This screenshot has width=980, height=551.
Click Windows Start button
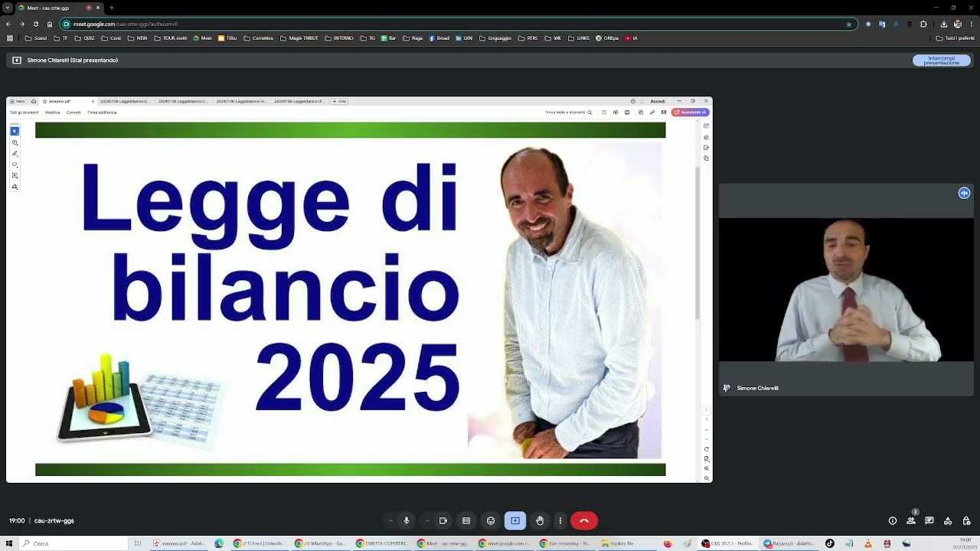coord(8,543)
